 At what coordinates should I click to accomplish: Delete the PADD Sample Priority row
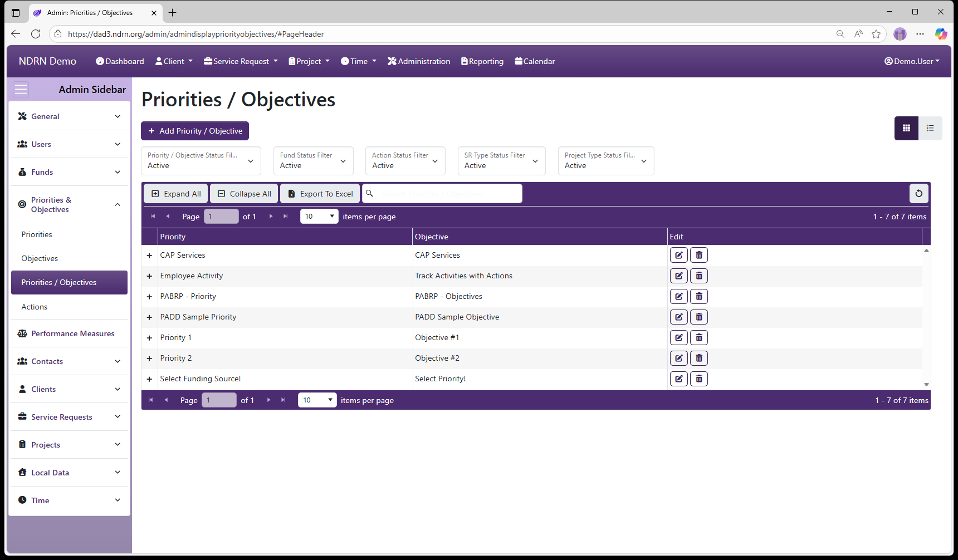[x=699, y=317]
